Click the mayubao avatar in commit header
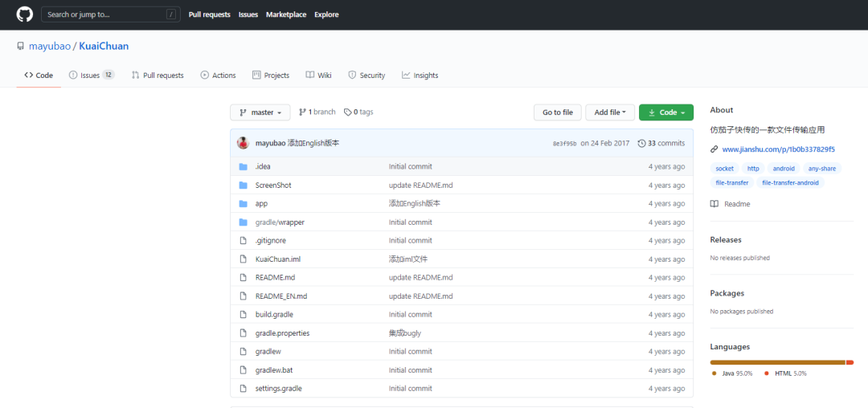Screen dimensions: 868x408 tap(243, 143)
